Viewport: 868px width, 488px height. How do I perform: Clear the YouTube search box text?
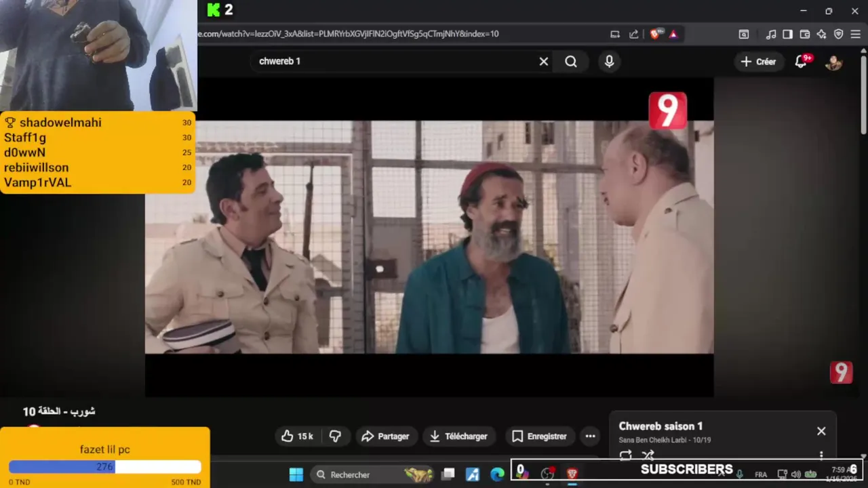543,61
